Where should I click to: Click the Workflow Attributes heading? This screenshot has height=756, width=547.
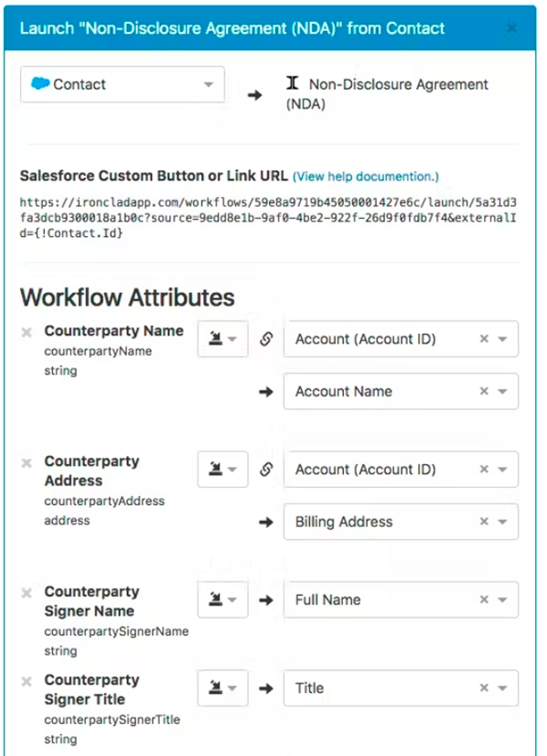127,297
